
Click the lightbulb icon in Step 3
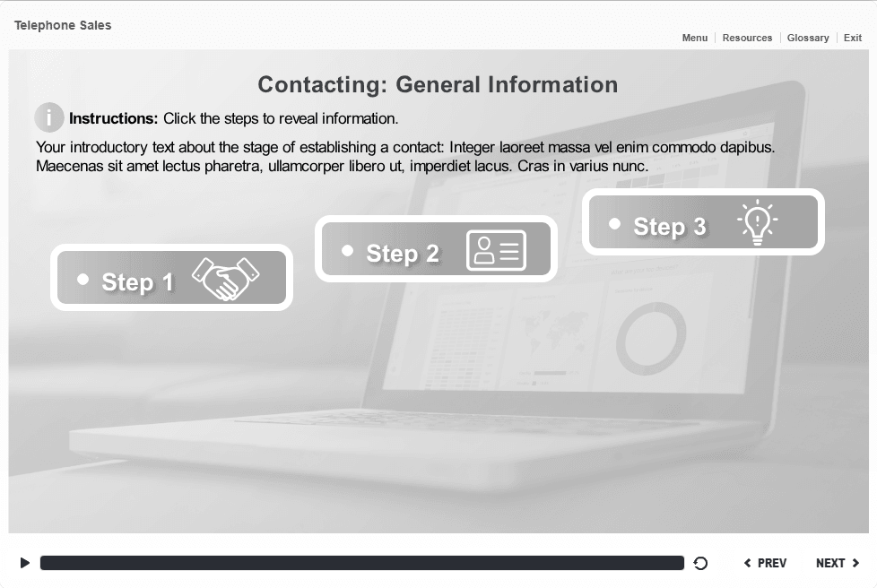(758, 222)
